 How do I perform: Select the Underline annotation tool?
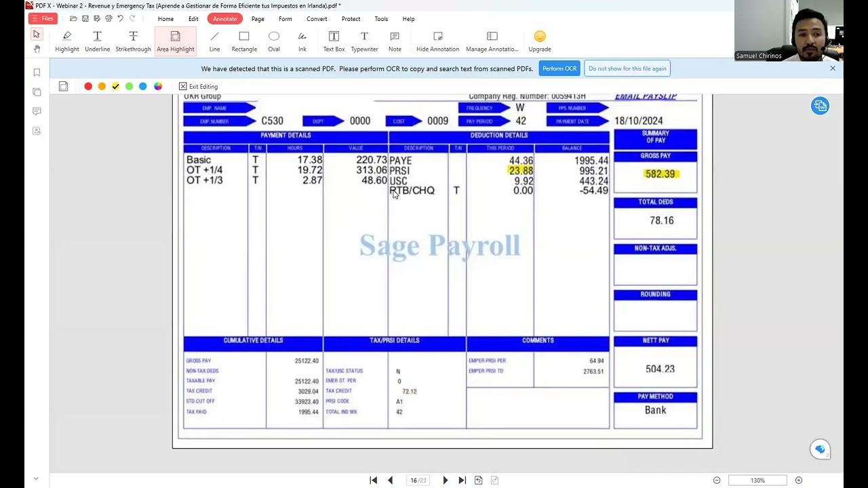(x=97, y=41)
